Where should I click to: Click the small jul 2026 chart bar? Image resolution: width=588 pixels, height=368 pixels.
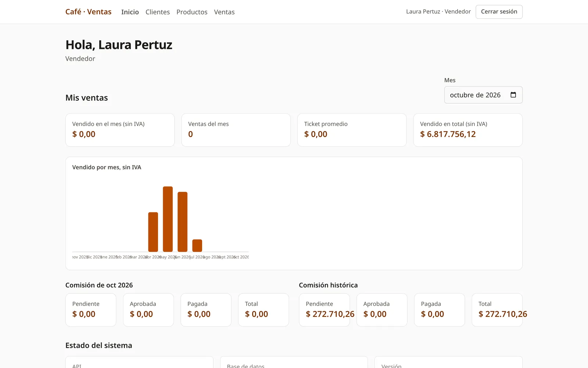[197, 245]
